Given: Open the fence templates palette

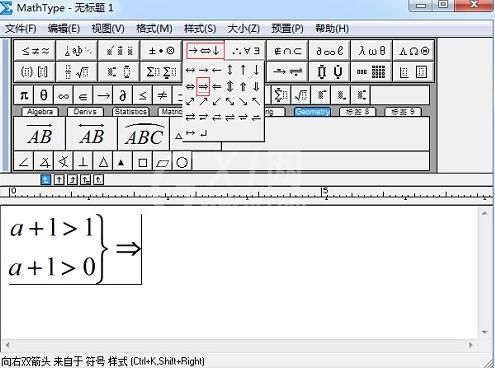Looking at the screenshot, I should 35,72.
